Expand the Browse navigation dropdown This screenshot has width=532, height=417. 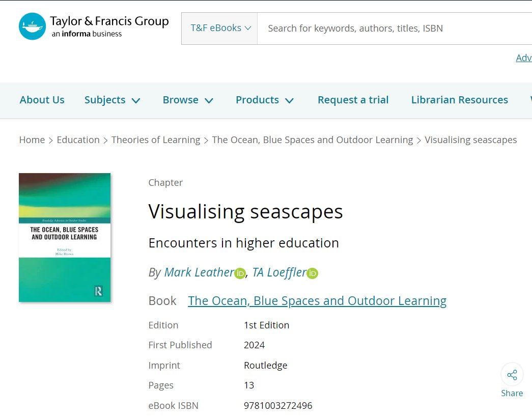[x=187, y=100]
